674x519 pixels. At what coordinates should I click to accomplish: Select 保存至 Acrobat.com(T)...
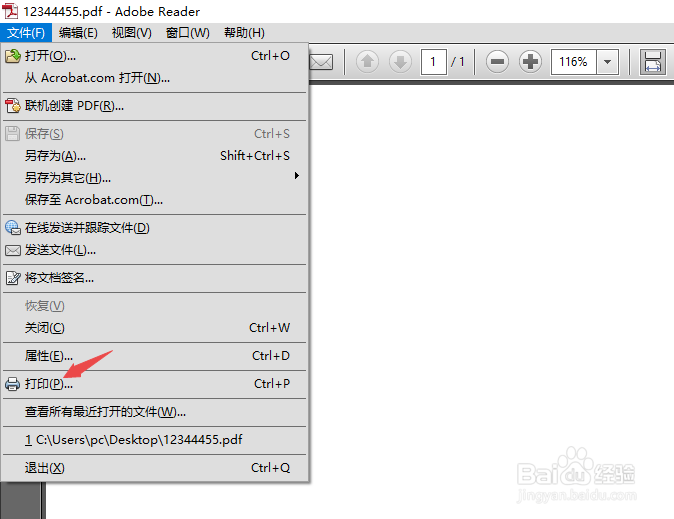(x=155, y=200)
